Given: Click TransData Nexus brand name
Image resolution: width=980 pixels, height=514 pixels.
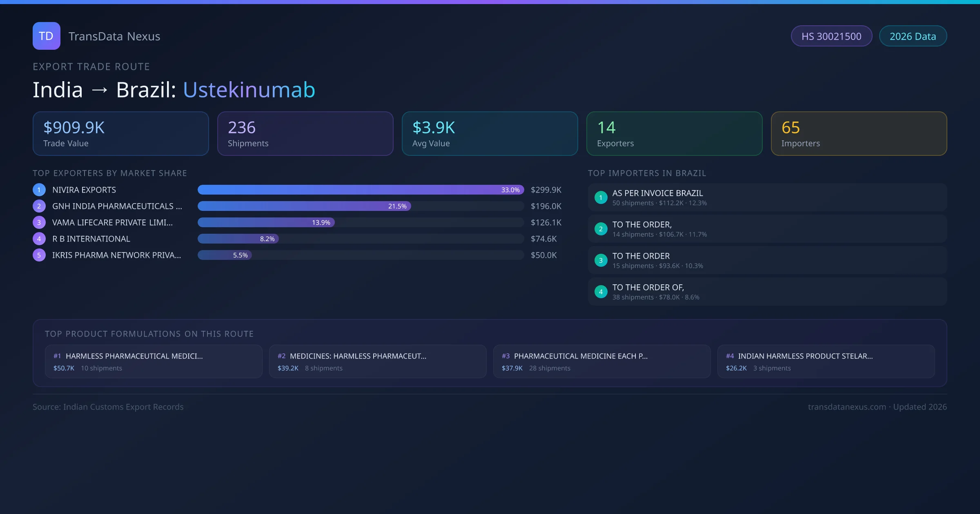Looking at the screenshot, I should [x=114, y=36].
